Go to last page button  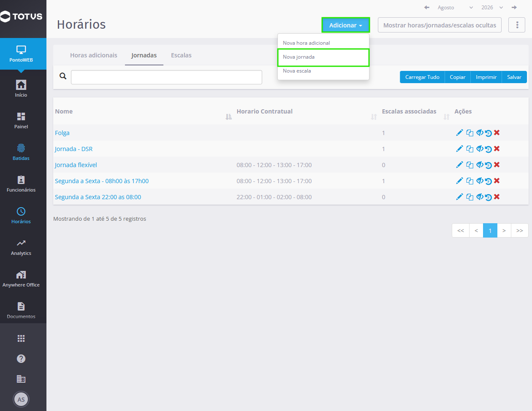[x=520, y=230]
